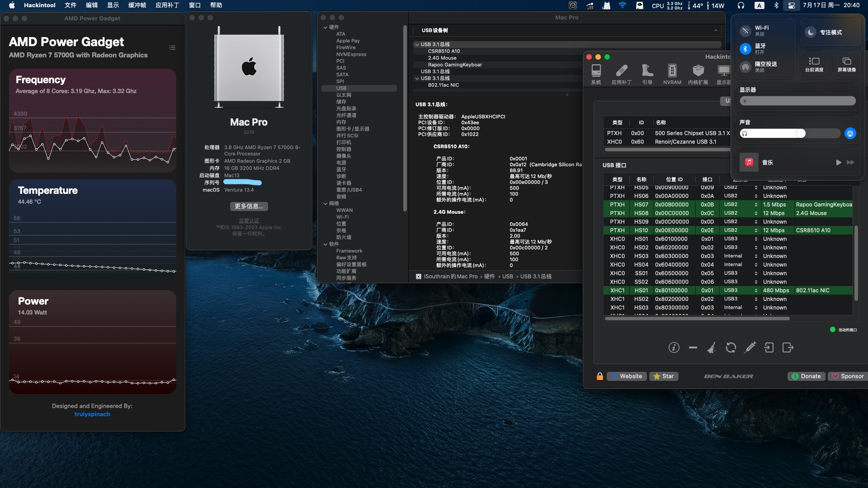The width and height of the screenshot is (868, 488).
Task: Open the Music app icon in Control Center
Action: 749,162
